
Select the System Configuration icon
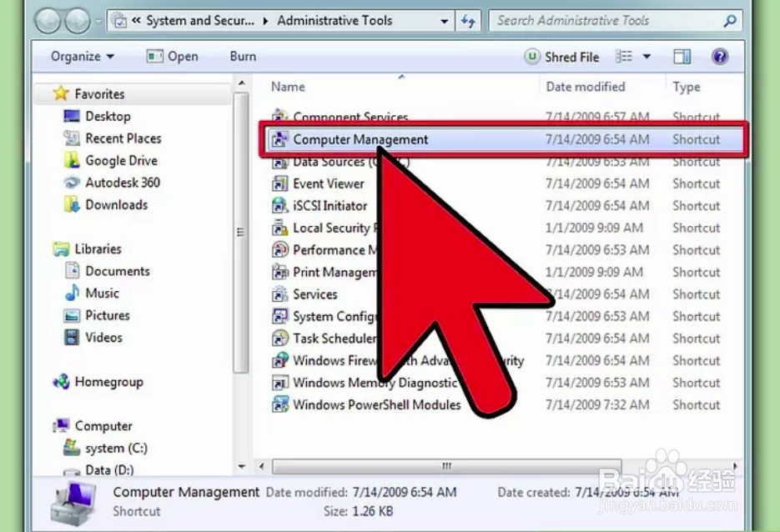pos(279,316)
